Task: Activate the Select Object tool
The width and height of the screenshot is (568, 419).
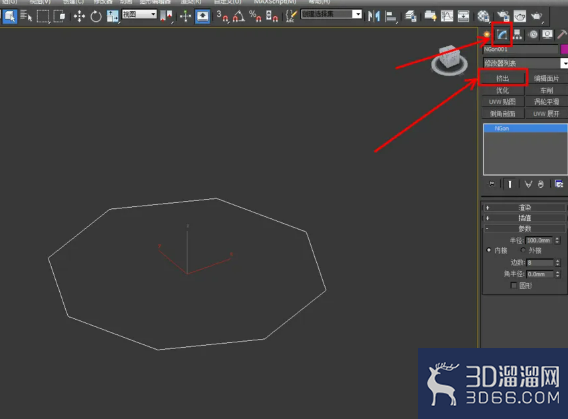Action: (x=9, y=16)
